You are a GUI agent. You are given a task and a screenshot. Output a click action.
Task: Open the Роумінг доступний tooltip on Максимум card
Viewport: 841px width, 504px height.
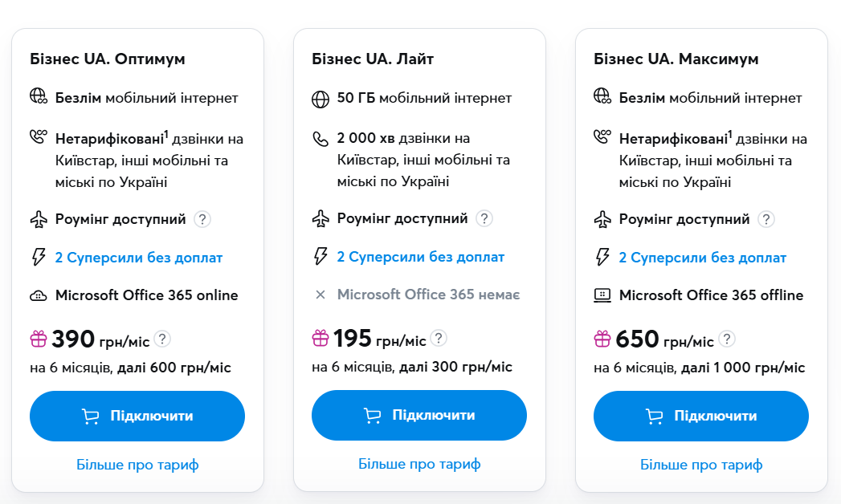pyautogui.click(x=766, y=219)
